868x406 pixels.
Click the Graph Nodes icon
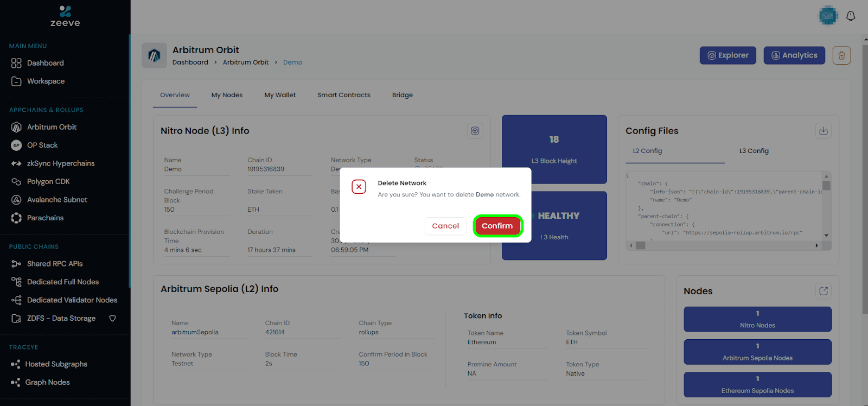coord(15,382)
